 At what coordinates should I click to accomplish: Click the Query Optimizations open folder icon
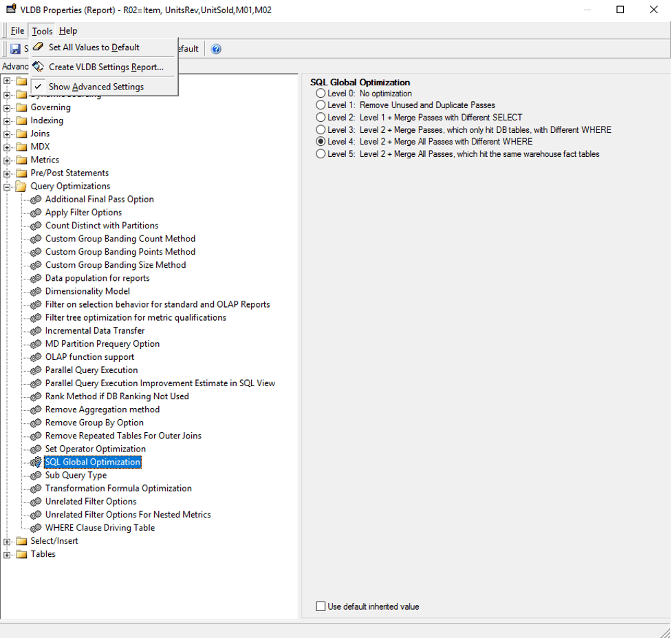[x=21, y=187]
